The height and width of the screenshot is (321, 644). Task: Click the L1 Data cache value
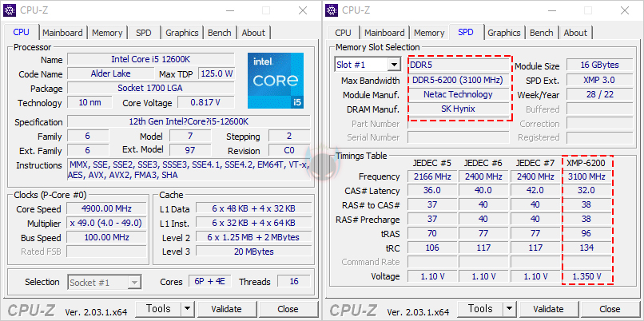pyautogui.click(x=253, y=208)
